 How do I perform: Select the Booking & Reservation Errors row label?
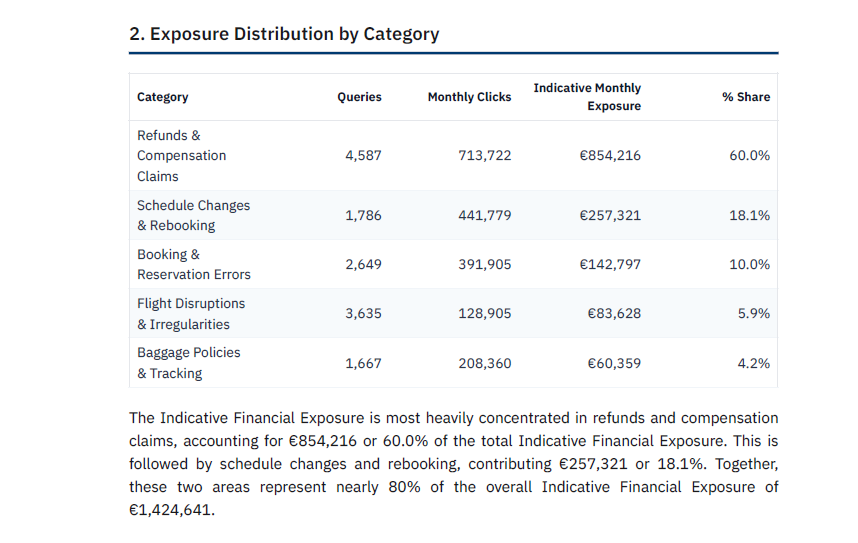(x=193, y=264)
